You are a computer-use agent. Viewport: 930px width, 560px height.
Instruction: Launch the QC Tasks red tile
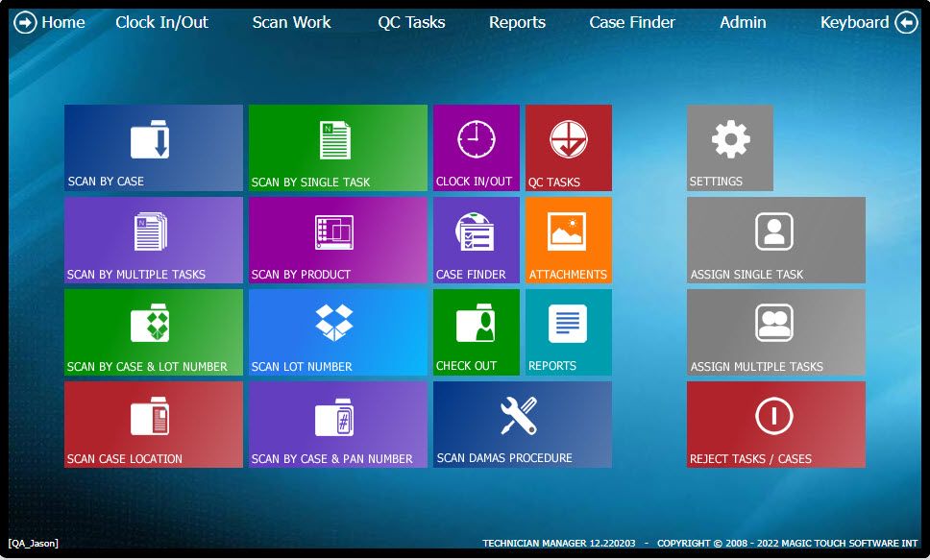[568, 148]
